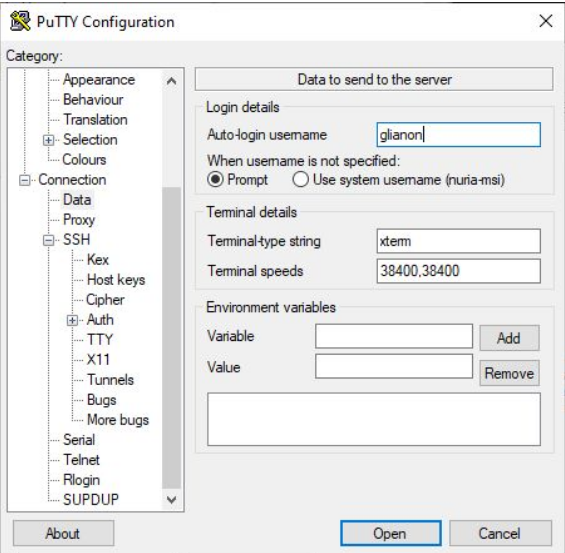
Task: Open the Behaviour category
Action: [x=93, y=100]
